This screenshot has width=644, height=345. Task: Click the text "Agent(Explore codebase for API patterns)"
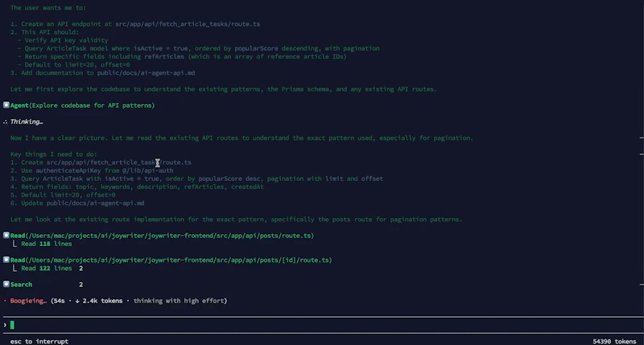click(82, 105)
